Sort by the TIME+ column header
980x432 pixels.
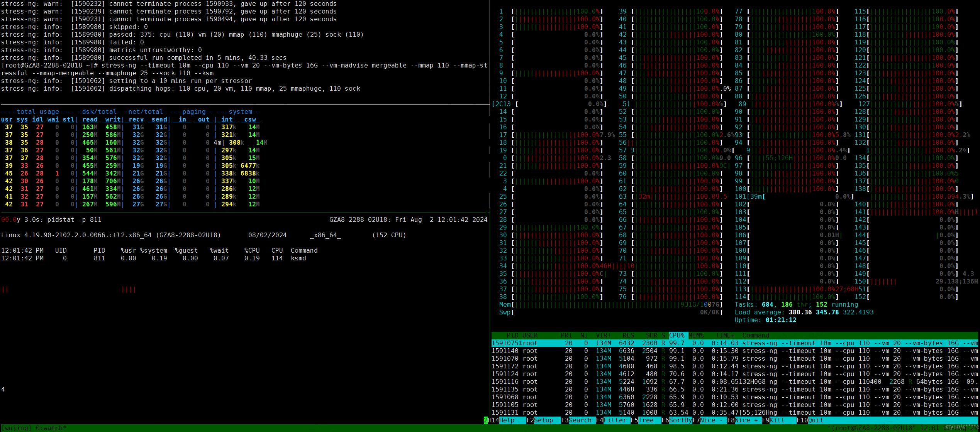[x=725, y=336]
